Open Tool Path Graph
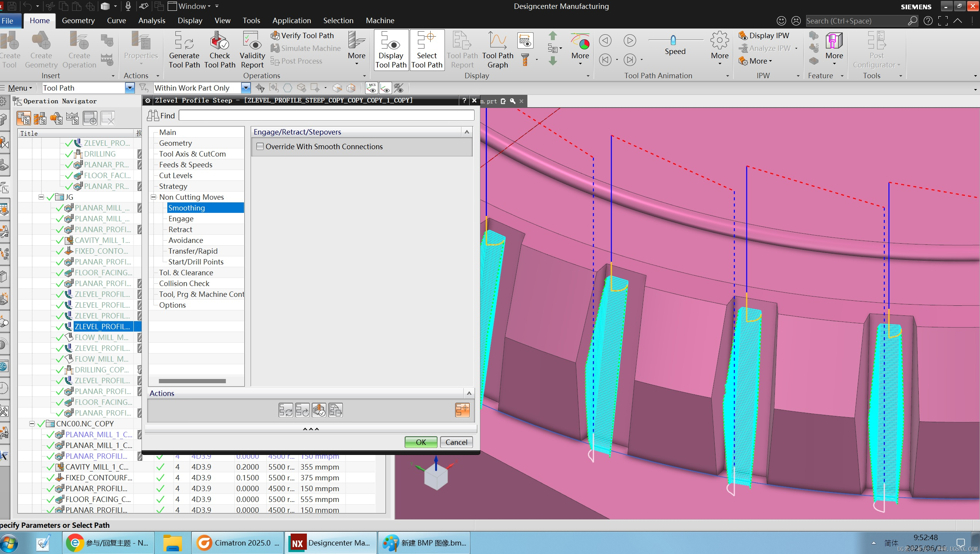This screenshot has width=980, height=554. (497, 50)
